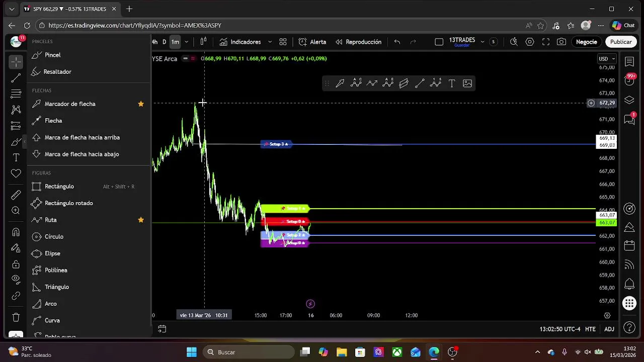Unfavorite the Ruta tool star
Screen dimensions: 644x362
pyautogui.click(x=141, y=220)
